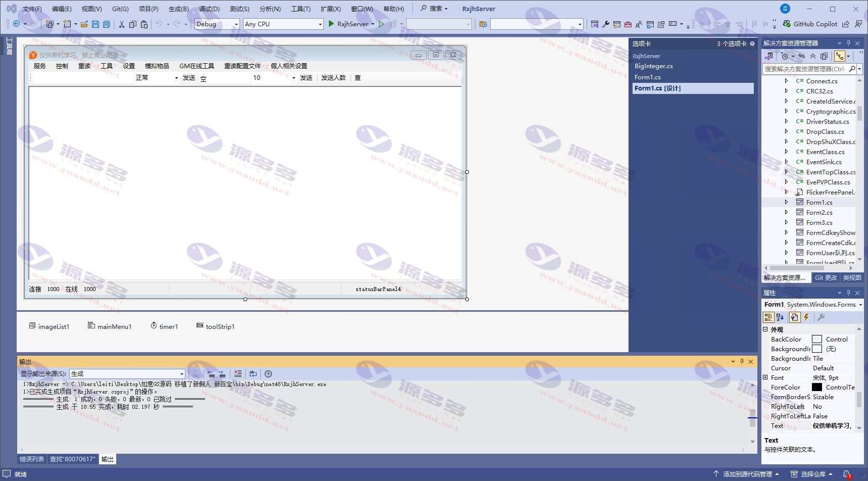Open the Form1 object selector dropdown in Properties

point(860,305)
